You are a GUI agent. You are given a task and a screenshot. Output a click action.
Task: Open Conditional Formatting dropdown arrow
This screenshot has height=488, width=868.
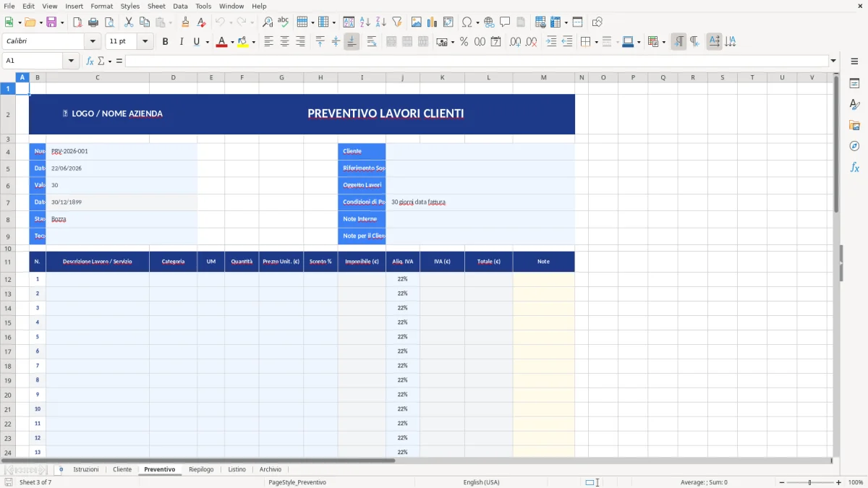coord(663,43)
